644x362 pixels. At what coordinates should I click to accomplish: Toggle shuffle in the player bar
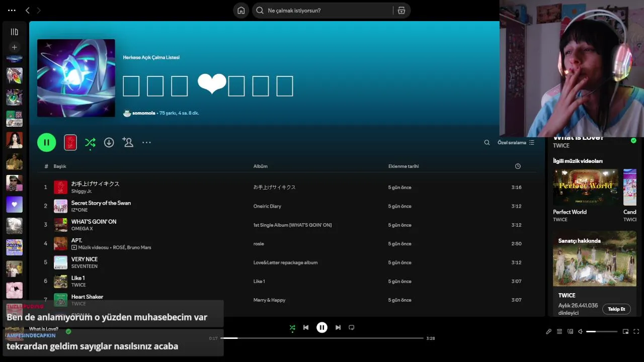(292, 327)
